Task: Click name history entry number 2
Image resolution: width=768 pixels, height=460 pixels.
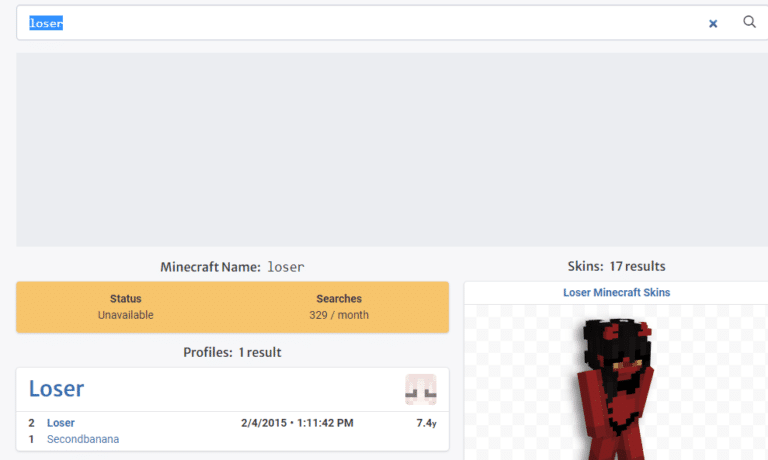Action: (31, 423)
